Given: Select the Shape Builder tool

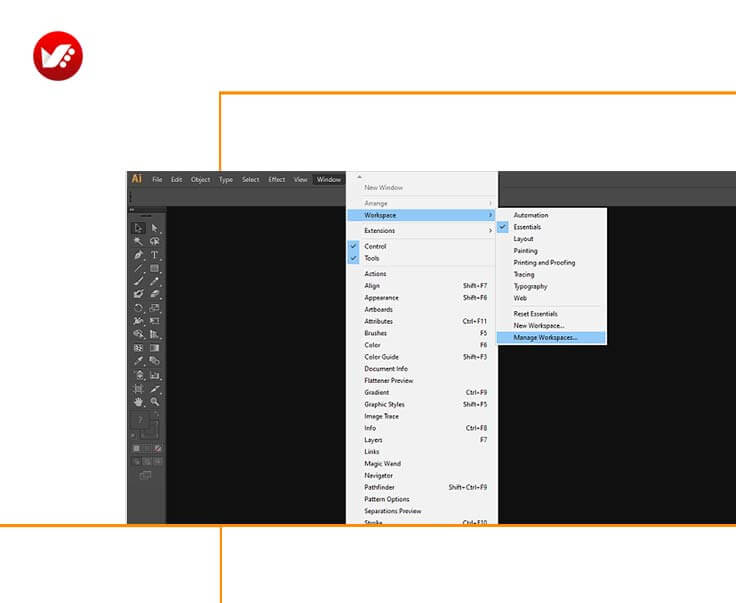Looking at the screenshot, I should tap(138, 334).
